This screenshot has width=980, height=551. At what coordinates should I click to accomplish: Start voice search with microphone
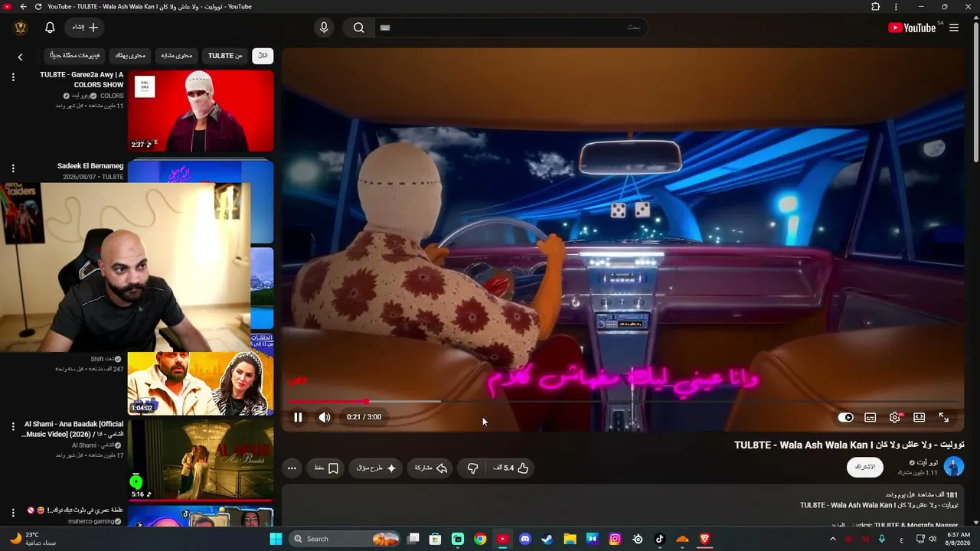pos(324,28)
